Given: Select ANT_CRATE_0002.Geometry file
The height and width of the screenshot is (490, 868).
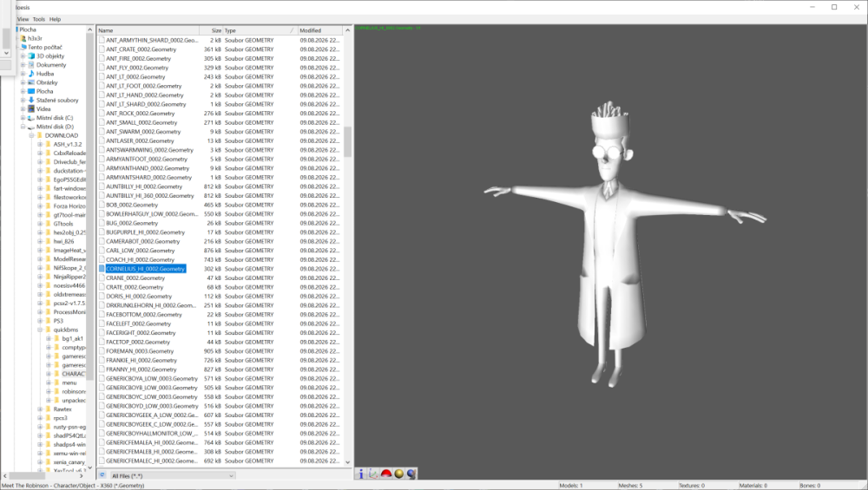Looking at the screenshot, I should click(x=141, y=49).
